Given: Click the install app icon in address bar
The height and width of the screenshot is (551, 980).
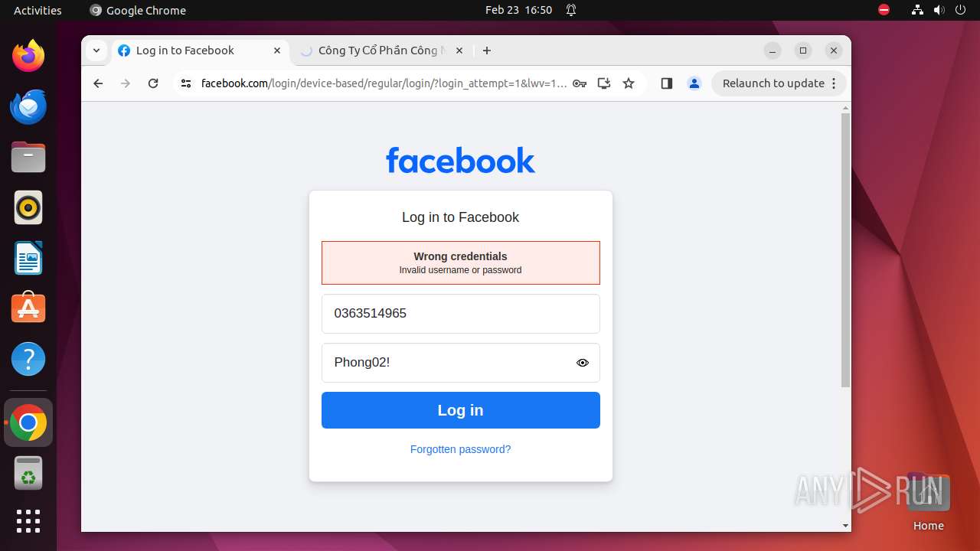Looking at the screenshot, I should click(604, 83).
